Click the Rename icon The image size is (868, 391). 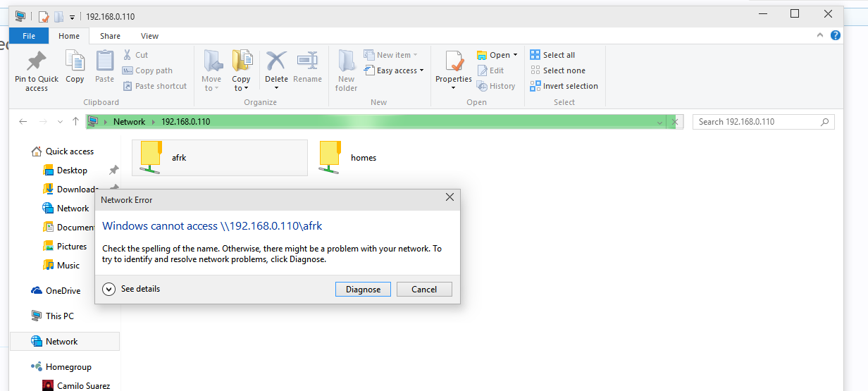click(x=307, y=61)
